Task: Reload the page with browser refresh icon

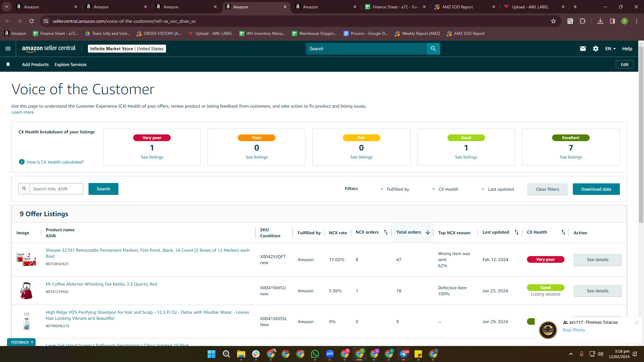Action: coord(32,21)
